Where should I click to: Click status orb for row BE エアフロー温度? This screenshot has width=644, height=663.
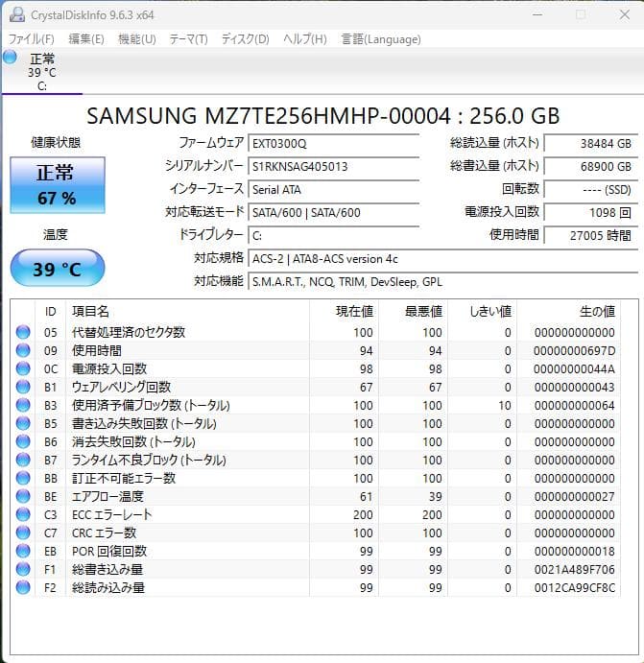pyautogui.click(x=23, y=496)
